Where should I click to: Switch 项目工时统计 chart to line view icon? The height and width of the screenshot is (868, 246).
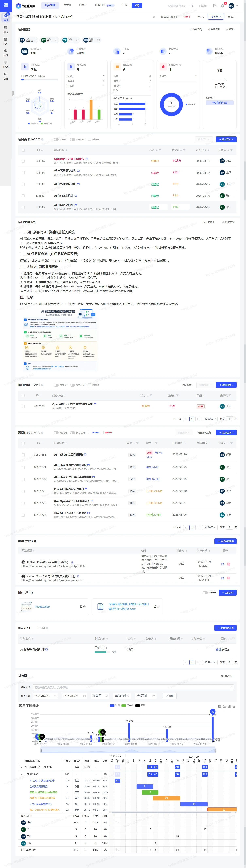click(224, 706)
